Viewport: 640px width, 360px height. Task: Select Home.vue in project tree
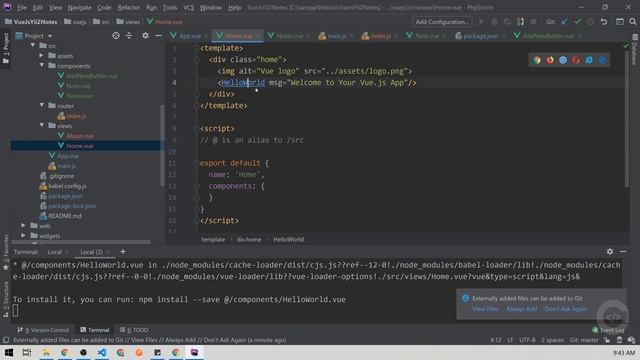tap(80, 146)
